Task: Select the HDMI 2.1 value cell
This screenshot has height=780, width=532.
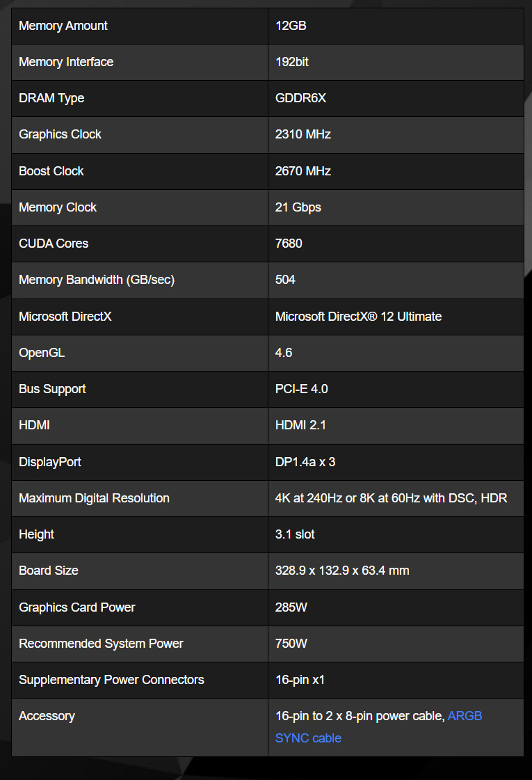Action: click(x=396, y=426)
